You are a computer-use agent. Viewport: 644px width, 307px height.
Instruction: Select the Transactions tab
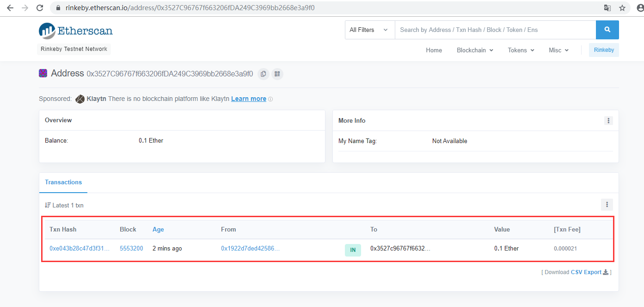pos(63,182)
